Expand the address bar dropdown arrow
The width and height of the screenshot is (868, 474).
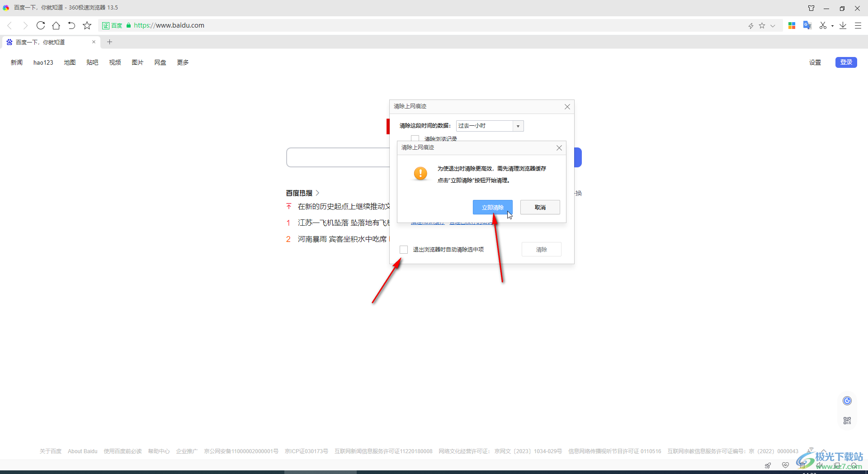773,26
